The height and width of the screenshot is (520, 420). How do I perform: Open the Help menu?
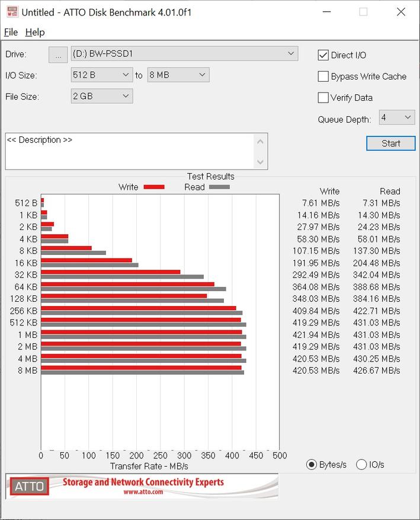[35, 32]
